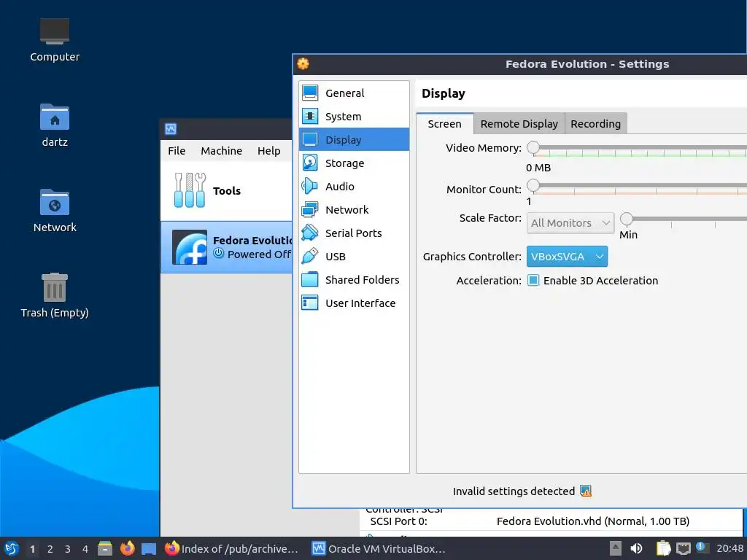Toggle Enable 3D Acceleration checkbox
This screenshot has height=560, width=747.
[x=533, y=281]
